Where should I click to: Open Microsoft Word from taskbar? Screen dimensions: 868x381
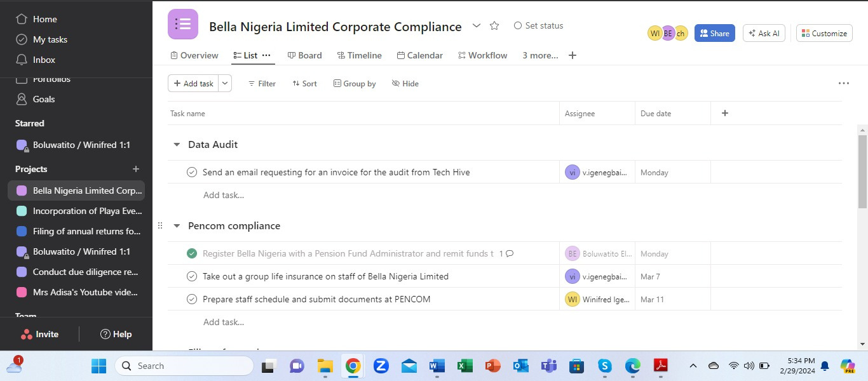437,366
